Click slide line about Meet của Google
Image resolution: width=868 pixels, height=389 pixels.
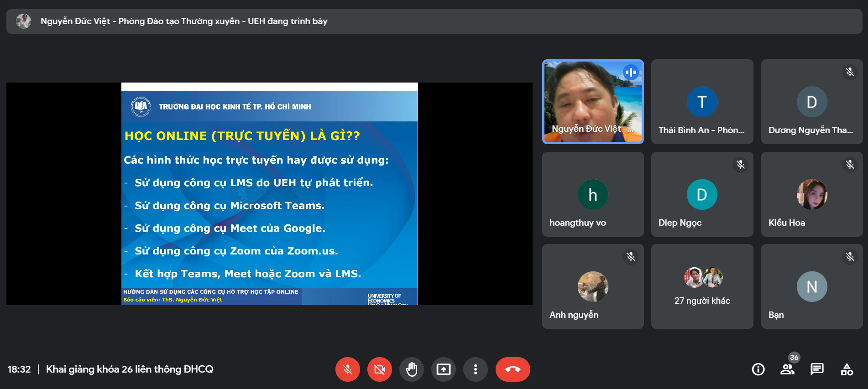click(230, 228)
